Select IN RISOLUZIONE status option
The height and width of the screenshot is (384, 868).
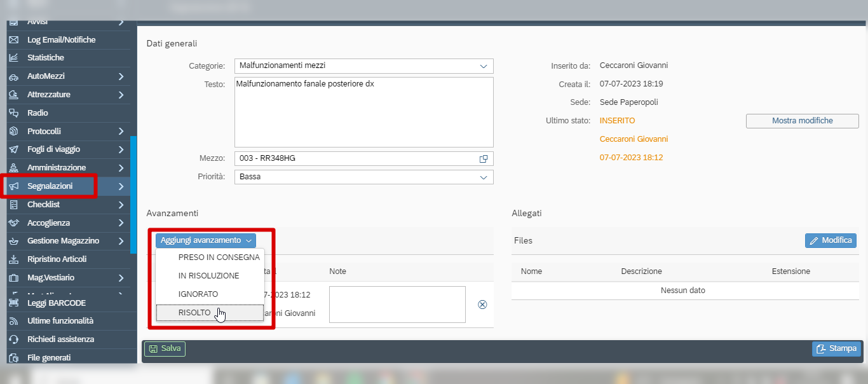point(210,276)
